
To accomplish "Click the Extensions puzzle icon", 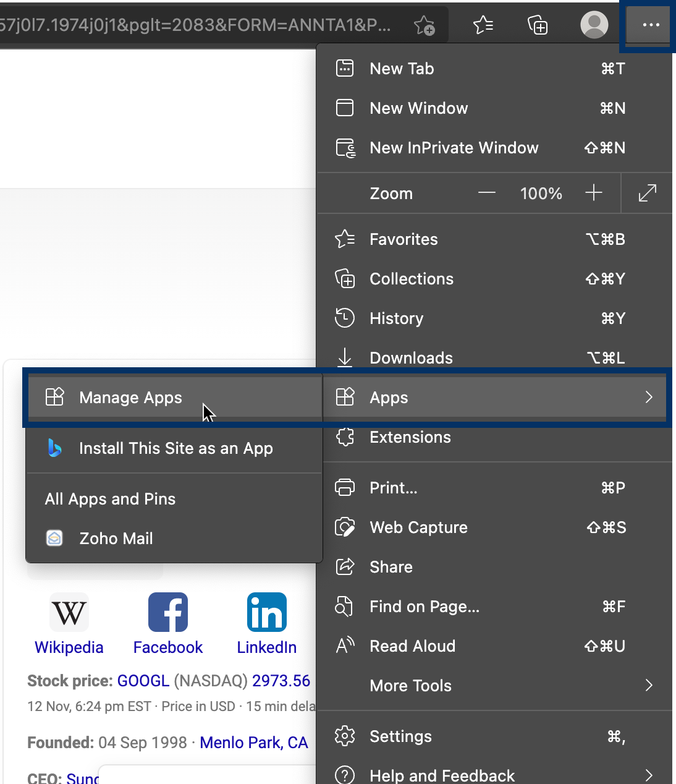I will click(x=345, y=437).
